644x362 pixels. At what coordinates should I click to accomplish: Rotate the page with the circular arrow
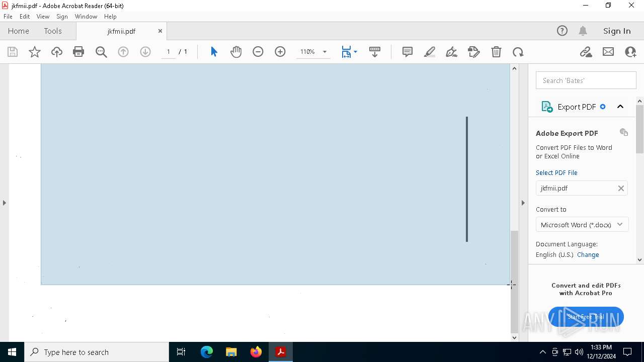pyautogui.click(x=518, y=52)
